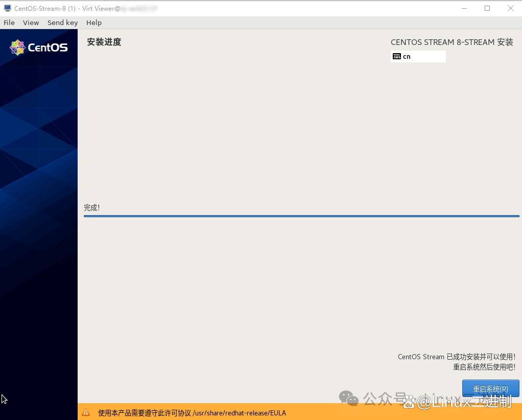
Task: Click the 完成! status text
Action: [92, 208]
